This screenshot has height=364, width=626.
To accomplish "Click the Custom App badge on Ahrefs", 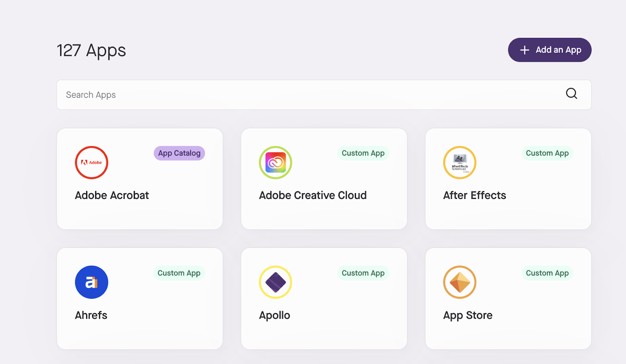I will point(179,273).
